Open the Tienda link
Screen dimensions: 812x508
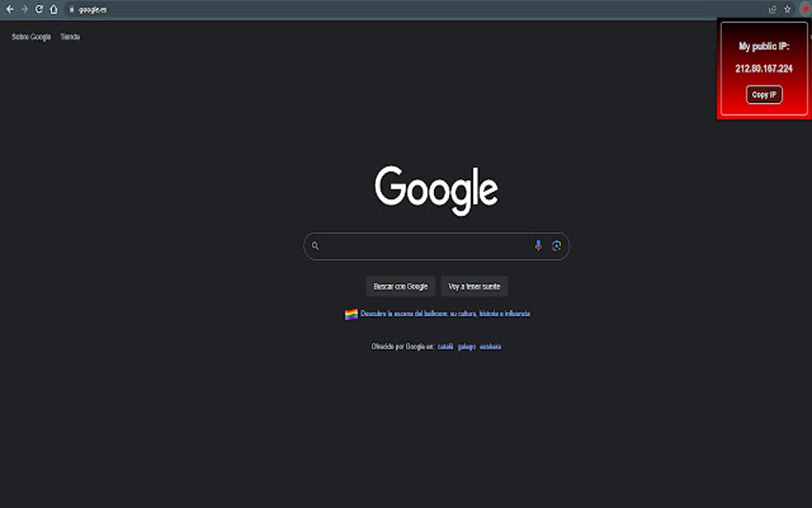click(70, 37)
